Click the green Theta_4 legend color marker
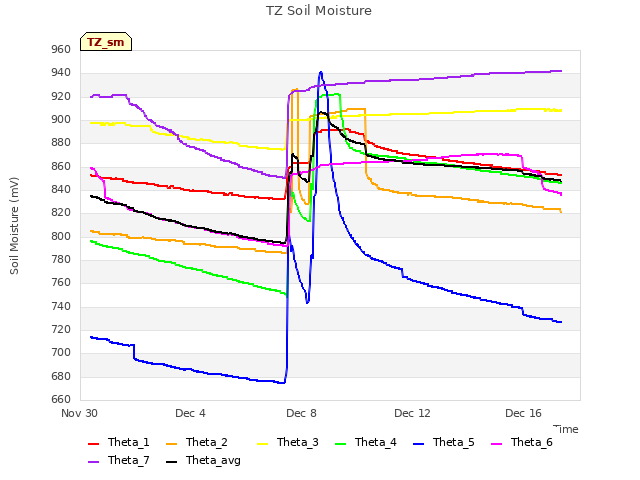The width and height of the screenshot is (640, 480). point(340,444)
